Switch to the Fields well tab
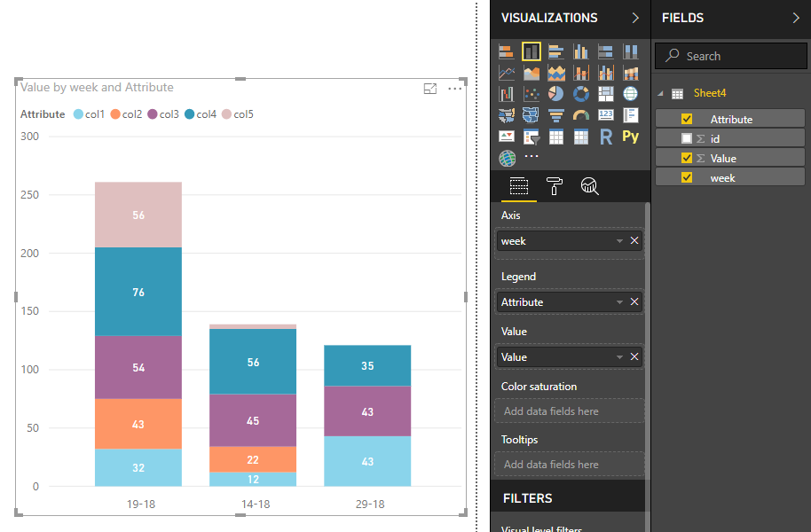811x532 pixels. coord(519,186)
